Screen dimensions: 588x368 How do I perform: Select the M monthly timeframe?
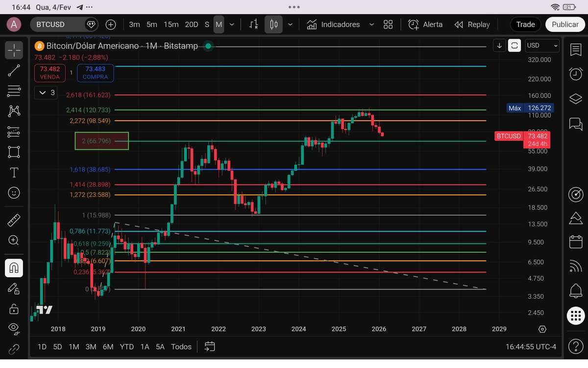coord(219,25)
